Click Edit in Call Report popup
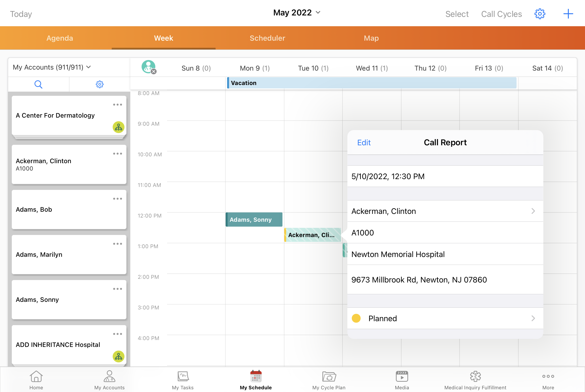Image resolution: width=585 pixels, height=392 pixels. 364,143
